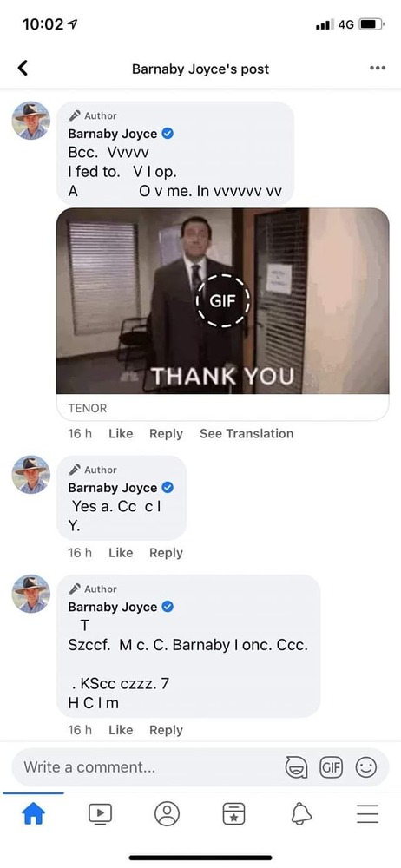
Task: Open the starred feeds tab icon
Action: point(233,814)
